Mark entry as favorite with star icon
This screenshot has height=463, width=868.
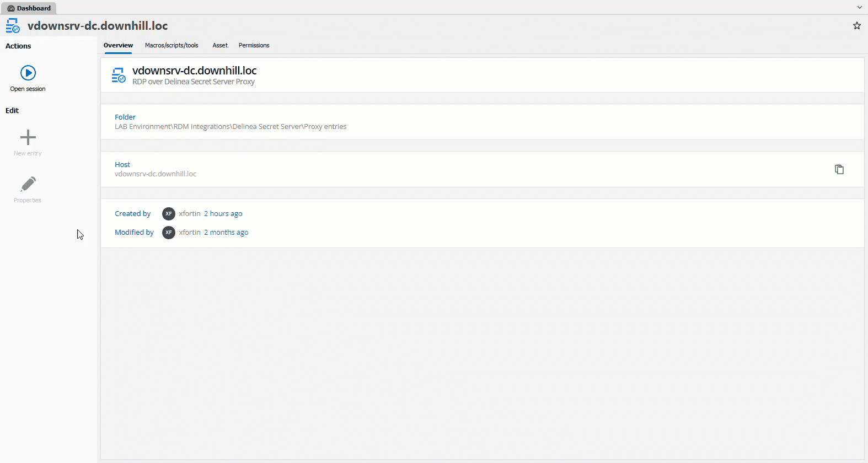pyautogui.click(x=856, y=26)
